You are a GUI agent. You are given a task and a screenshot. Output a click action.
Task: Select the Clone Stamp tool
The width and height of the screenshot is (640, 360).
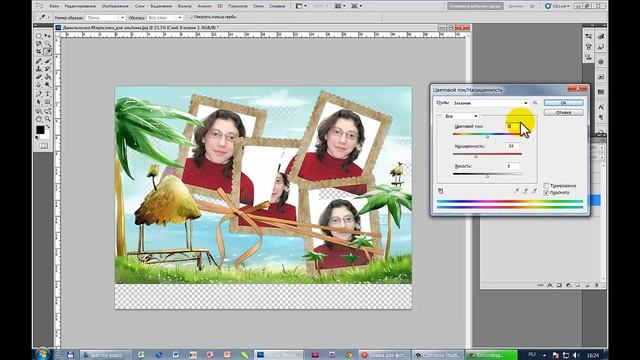(x=39, y=69)
